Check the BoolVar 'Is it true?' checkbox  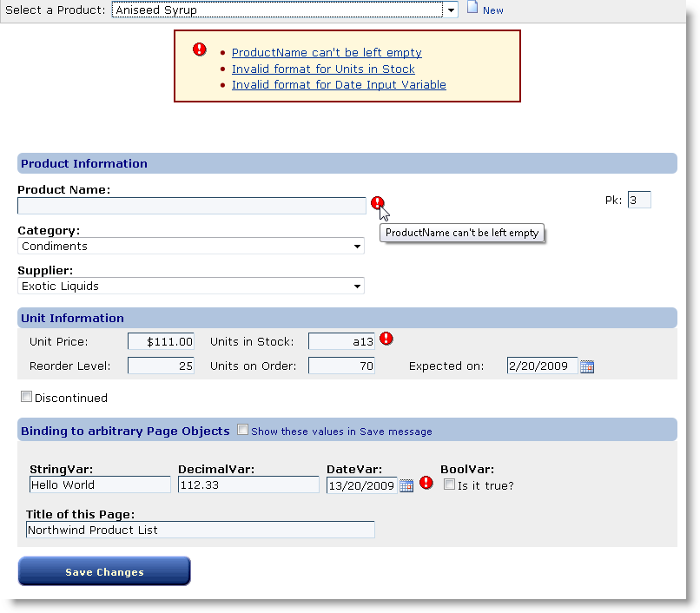click(449, 484)
